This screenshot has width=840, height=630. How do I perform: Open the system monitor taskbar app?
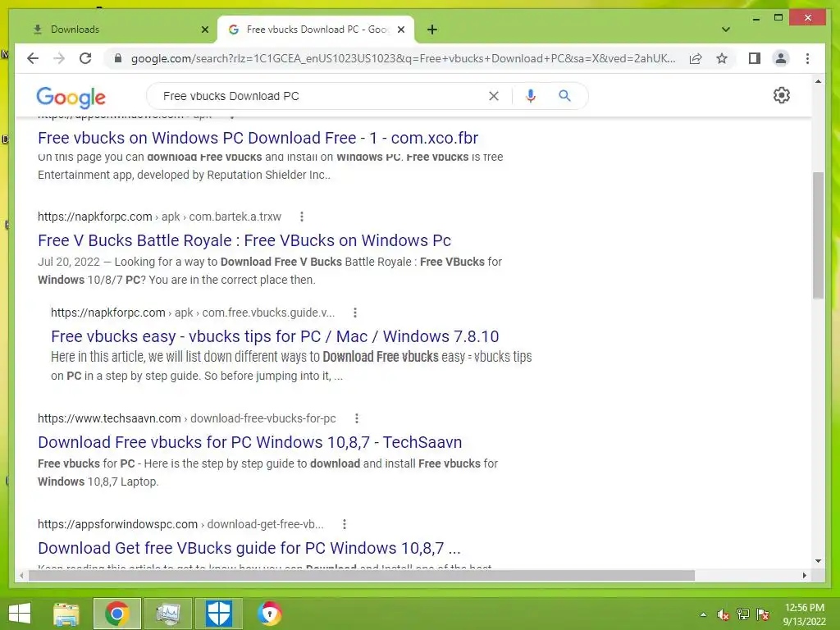click(x=168, y=614)
